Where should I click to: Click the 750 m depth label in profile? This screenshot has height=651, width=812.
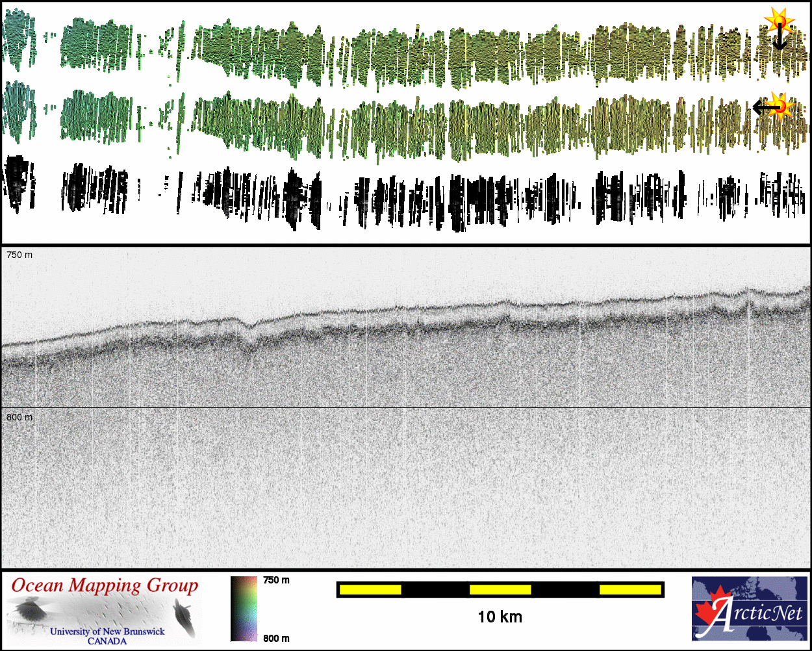(19, 255)
